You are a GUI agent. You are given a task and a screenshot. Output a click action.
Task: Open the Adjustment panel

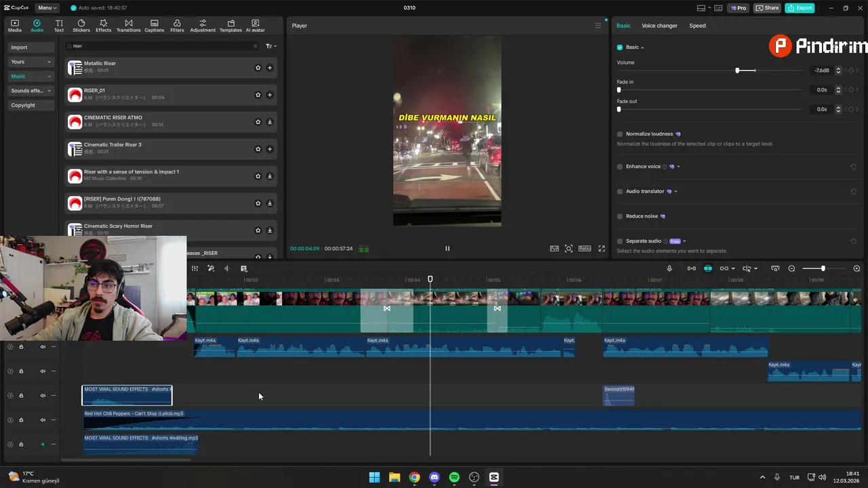click(203, 26)
